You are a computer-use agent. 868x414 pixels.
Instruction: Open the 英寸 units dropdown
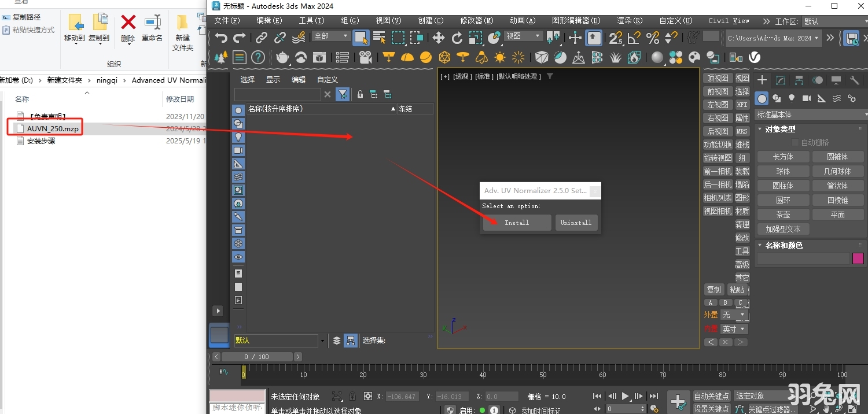(x=734, y=328)
